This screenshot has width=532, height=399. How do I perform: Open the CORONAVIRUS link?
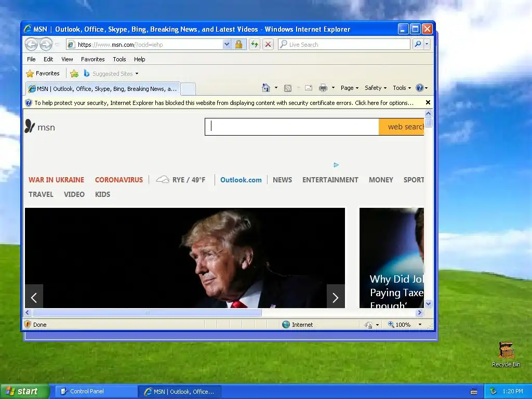(119, 180)
